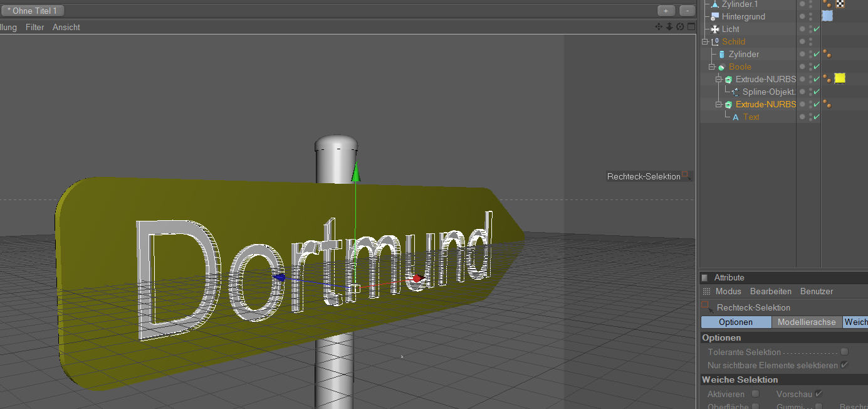Switch to the Modellierachse tab
Screen dimensions: 868x409
coord(807,322)
